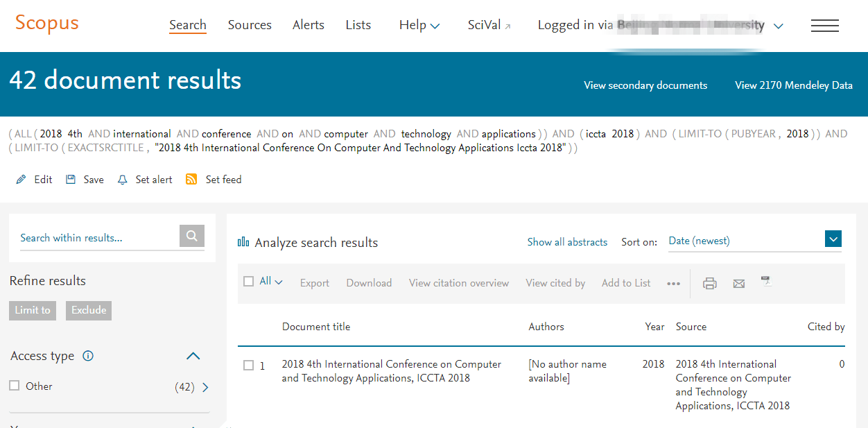Click the save to PDF icon

click(x=766, y=282)
